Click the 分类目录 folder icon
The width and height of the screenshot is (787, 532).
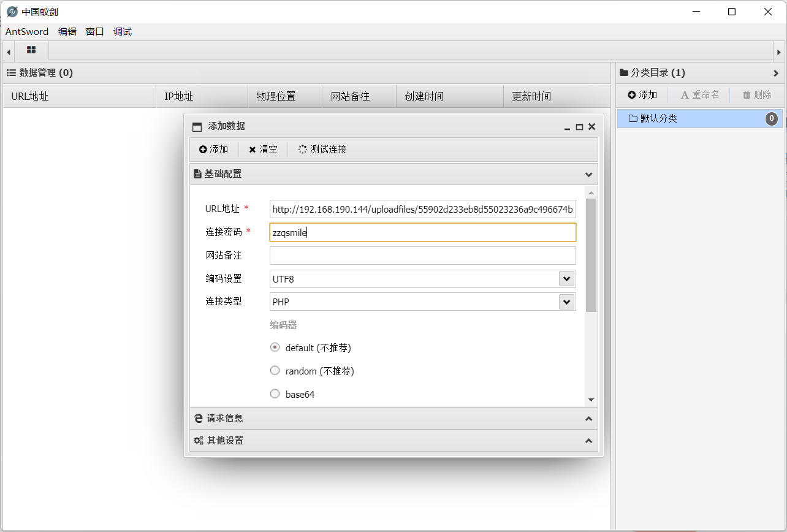tap(624, 73)
